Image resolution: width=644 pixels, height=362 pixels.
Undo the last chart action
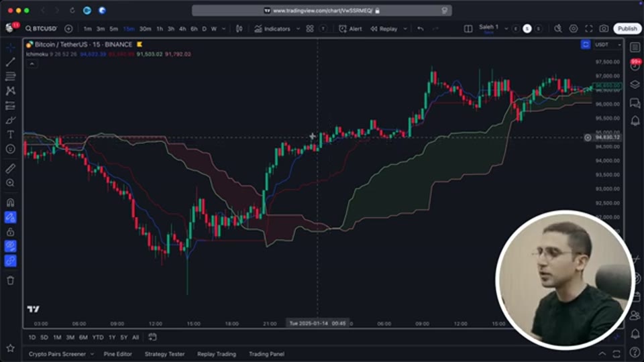[421, 29]
